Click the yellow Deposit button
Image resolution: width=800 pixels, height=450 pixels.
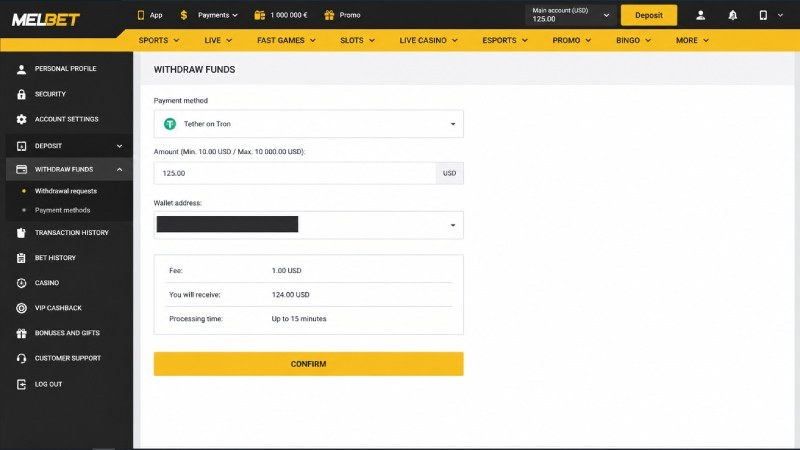[649, 15]
